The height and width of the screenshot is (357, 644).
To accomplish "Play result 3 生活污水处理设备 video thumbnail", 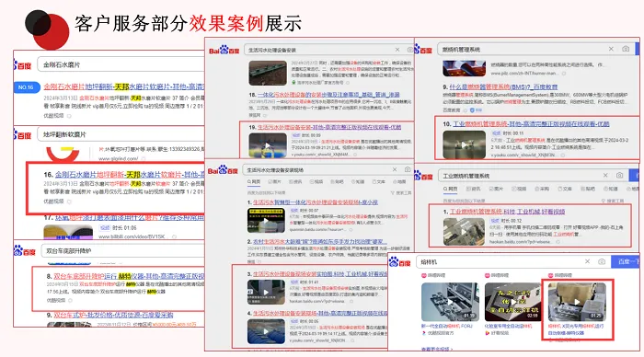I will 266,292.
